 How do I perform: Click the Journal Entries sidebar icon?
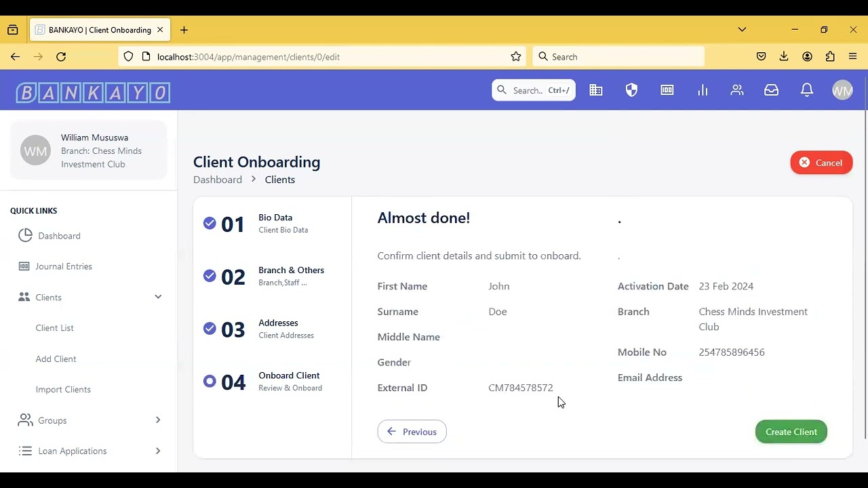click(x=24, y=266)
